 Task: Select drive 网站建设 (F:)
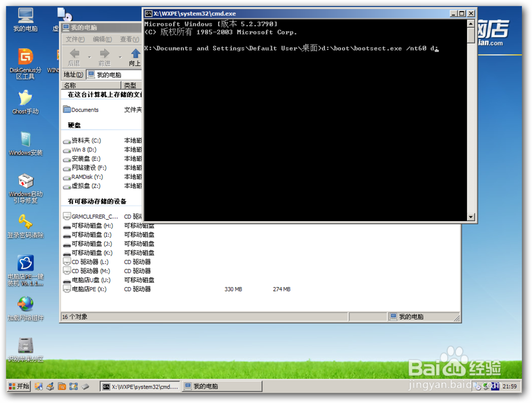[x=85, y=168]
